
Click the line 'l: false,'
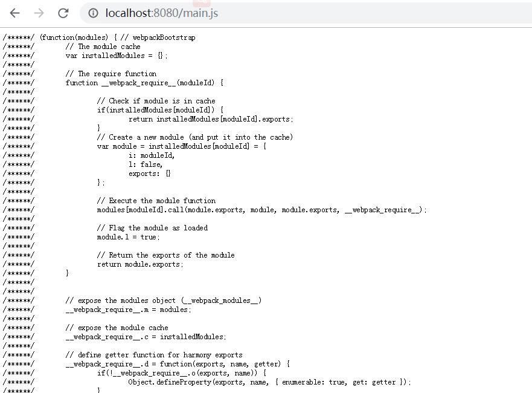tap(146, 164)
